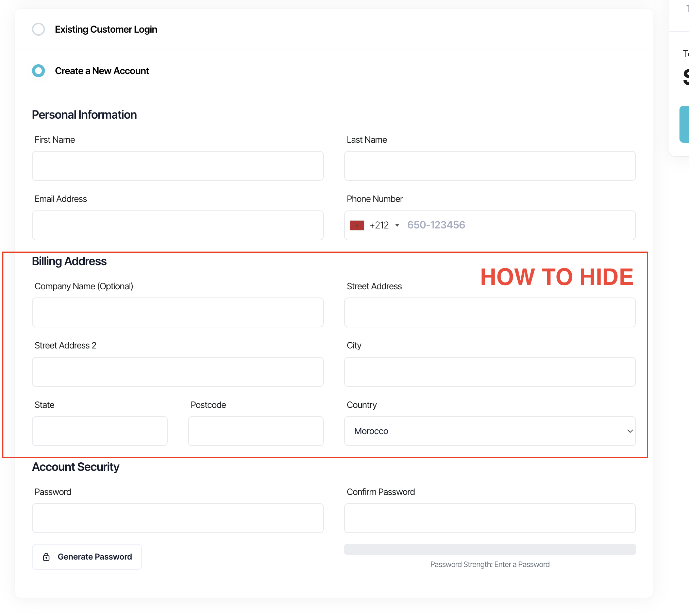Click the First Name input field
Image resolution: width=689 pixels, height=616 pixels.
pyautogui.click(x=178, y=166)
